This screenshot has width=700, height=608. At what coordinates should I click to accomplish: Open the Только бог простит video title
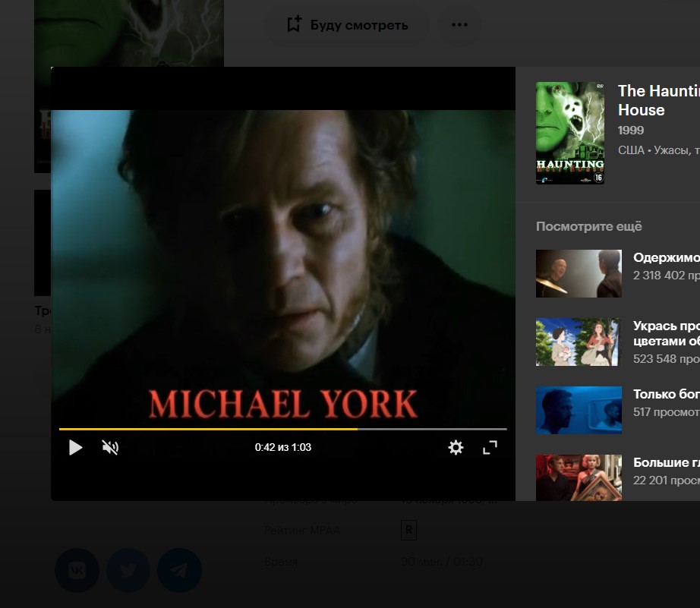coord(667,394)
